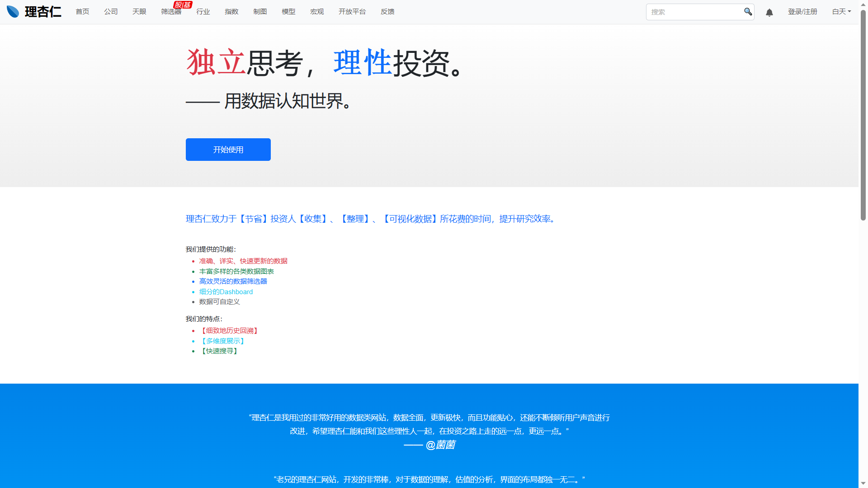Viewport: 868px width, 488px height.
Task: Click the search magnifier icon
Action: pyautogui.click(x=748, y=12)
